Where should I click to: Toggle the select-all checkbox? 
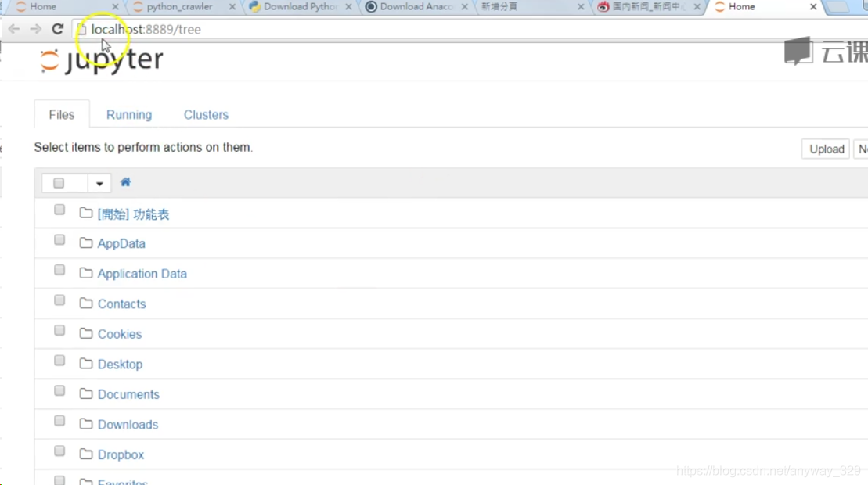tap(59, 183)
